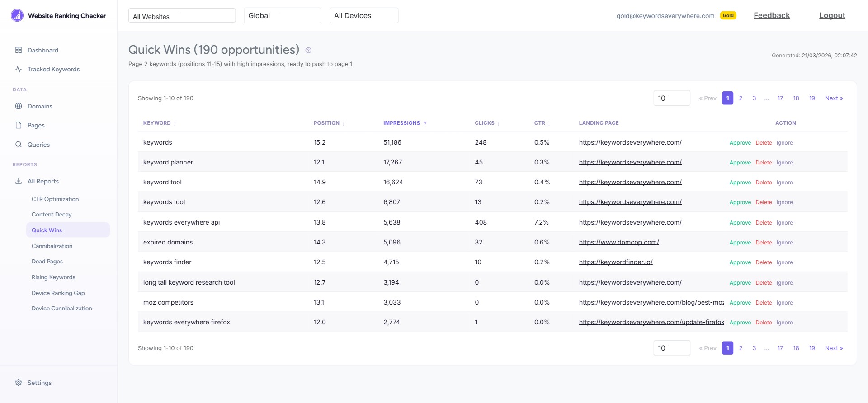Open Content Decay report

tap(52, 214)
